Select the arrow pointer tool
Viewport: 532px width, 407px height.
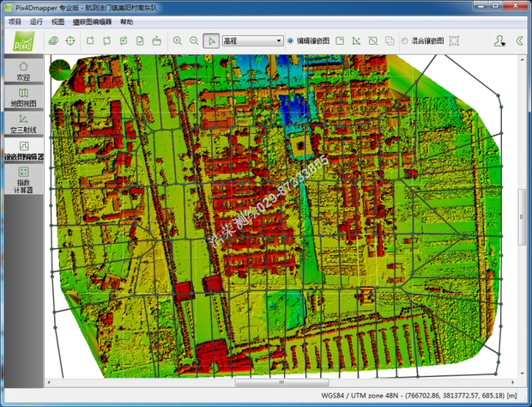click(x=211, y=41)
